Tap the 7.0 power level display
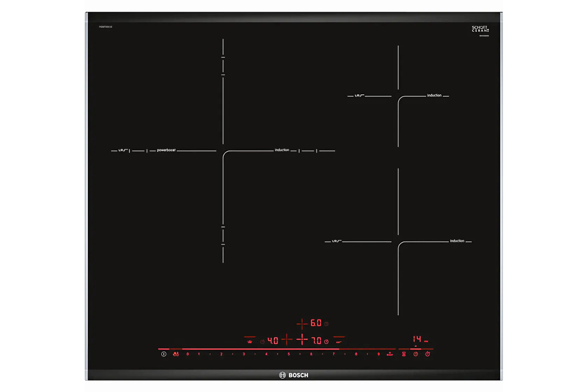This screenshot has width=588, height=392. (x=316, y=341)
